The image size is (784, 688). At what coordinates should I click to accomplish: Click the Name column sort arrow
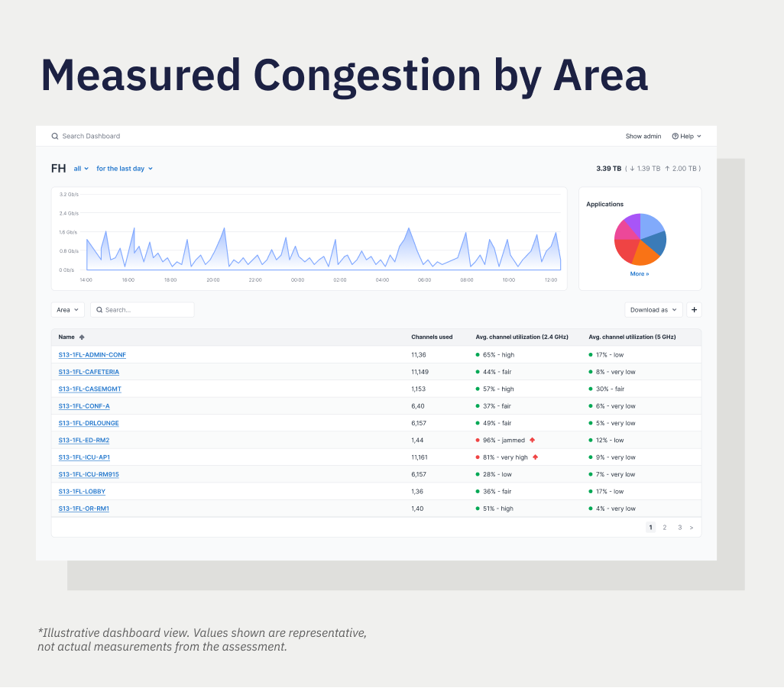pyautogui.click(x=82, y=338)
